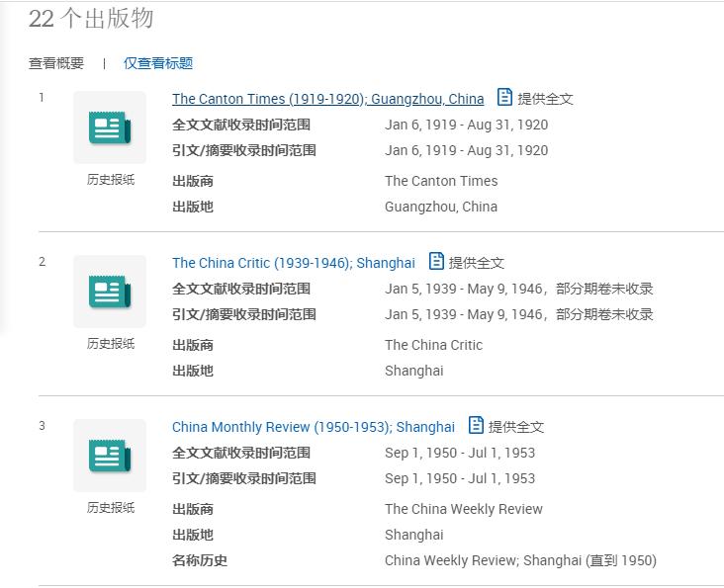Click the newspaper thumbnail icon for The Canton Times
This screenshot has height=588, width=724.
pyautogui.click(x=110, y=127)
